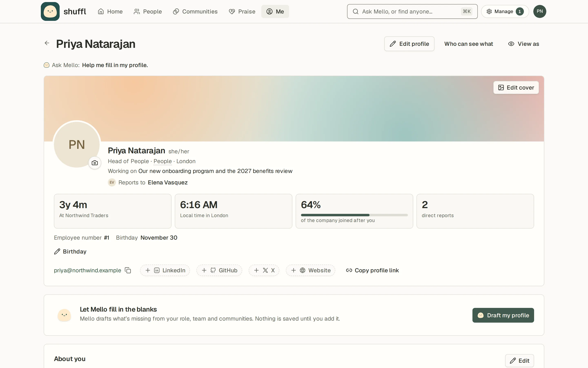Open the Home tab

point(110,11)
